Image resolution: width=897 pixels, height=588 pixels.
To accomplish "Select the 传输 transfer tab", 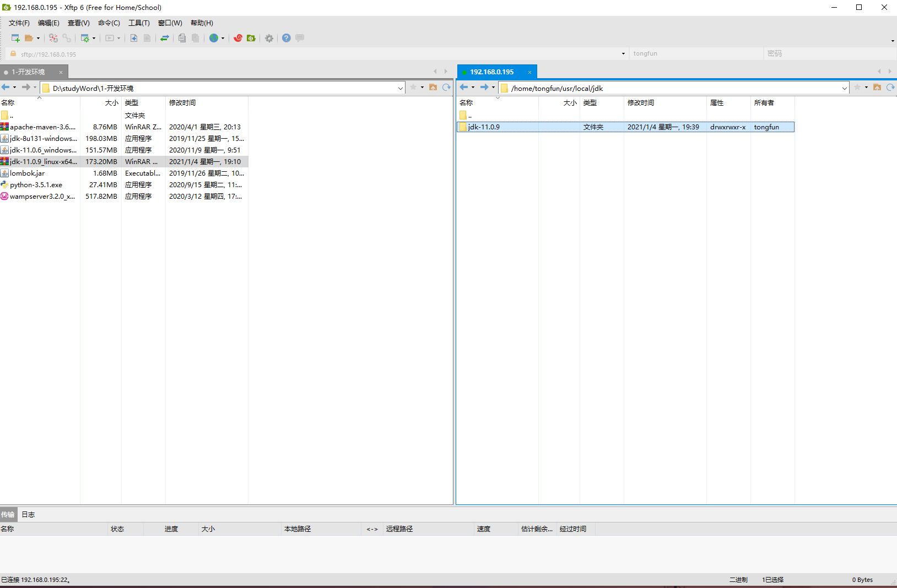I will (8, 515).
